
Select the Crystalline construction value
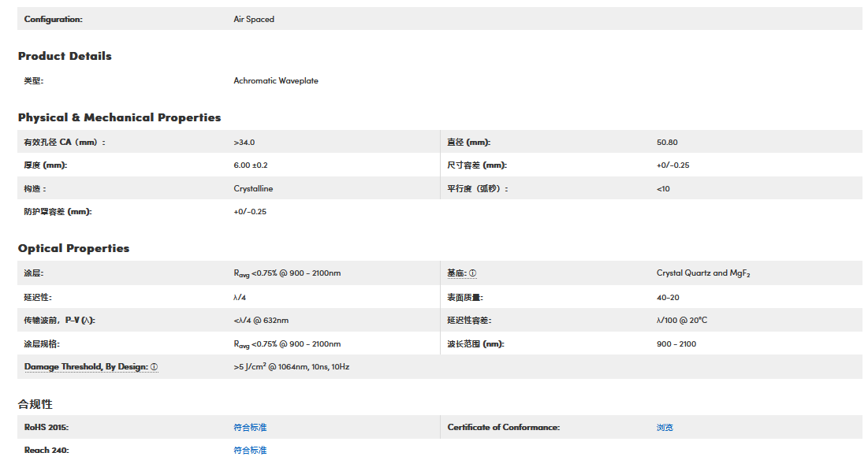pyautogui.click(x=254, y=188)
